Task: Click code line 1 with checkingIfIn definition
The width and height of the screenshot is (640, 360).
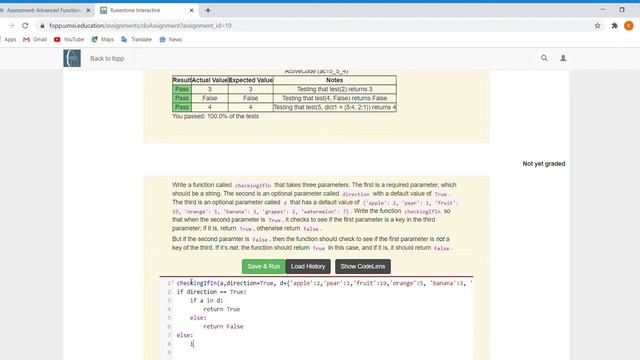Action: (x=324, y=283)
